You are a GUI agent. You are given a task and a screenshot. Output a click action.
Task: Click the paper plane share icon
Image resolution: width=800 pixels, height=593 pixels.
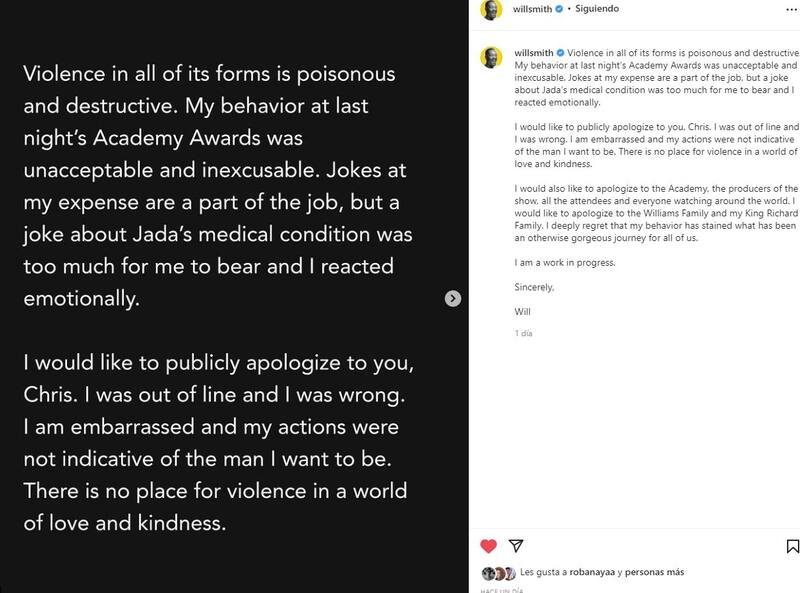[516, 546]
